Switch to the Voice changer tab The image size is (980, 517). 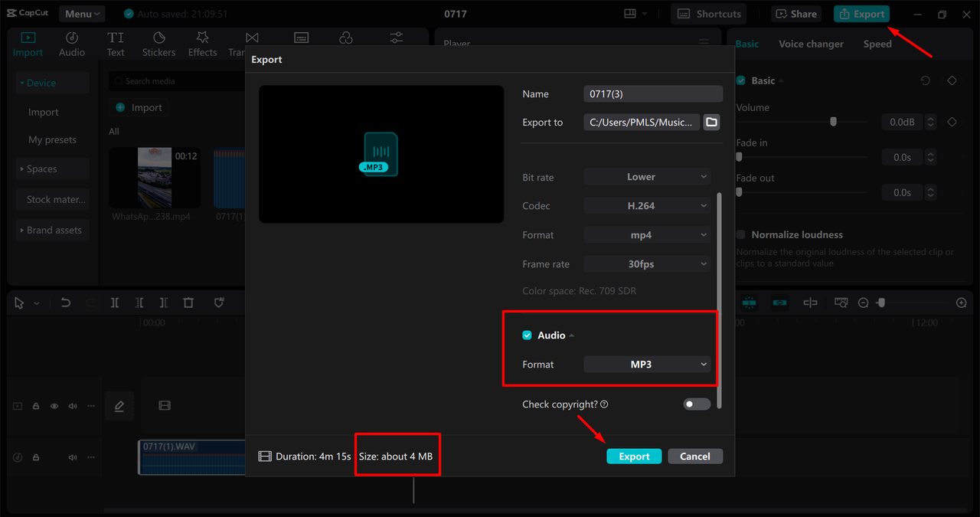pos(811,44)
